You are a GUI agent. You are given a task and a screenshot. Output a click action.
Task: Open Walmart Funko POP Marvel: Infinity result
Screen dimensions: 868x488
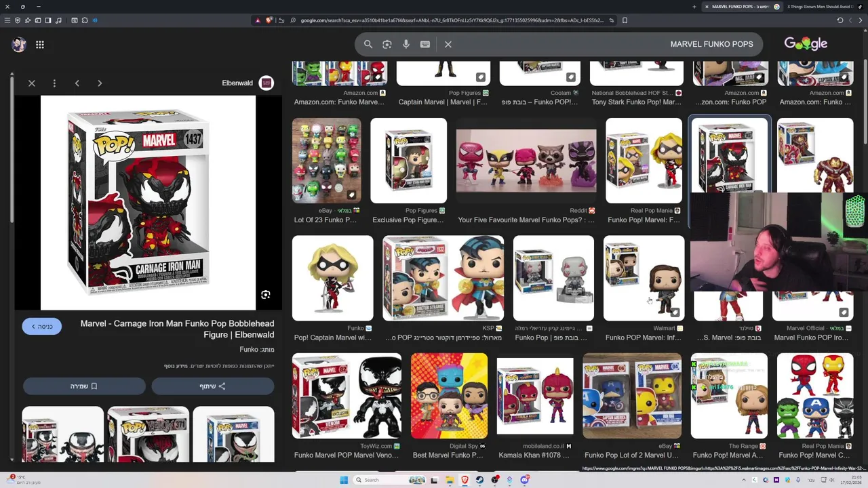click(x=644, y=278)
